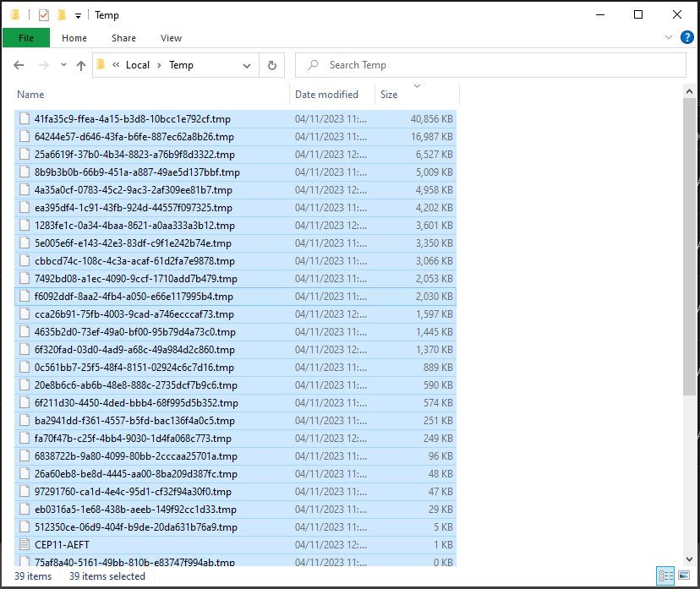Open the File menu tab
Viewport: 700px width, 589px height.
[26, 38]
